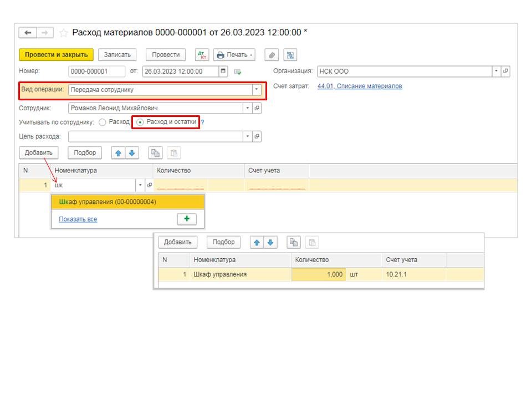Click the green posting status icon beside date
532x399 pixels.
(x=238, y=71)
